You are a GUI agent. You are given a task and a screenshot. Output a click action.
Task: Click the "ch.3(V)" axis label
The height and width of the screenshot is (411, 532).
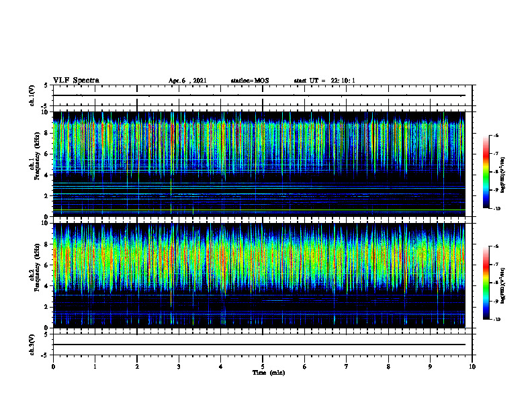click(32, 345)
